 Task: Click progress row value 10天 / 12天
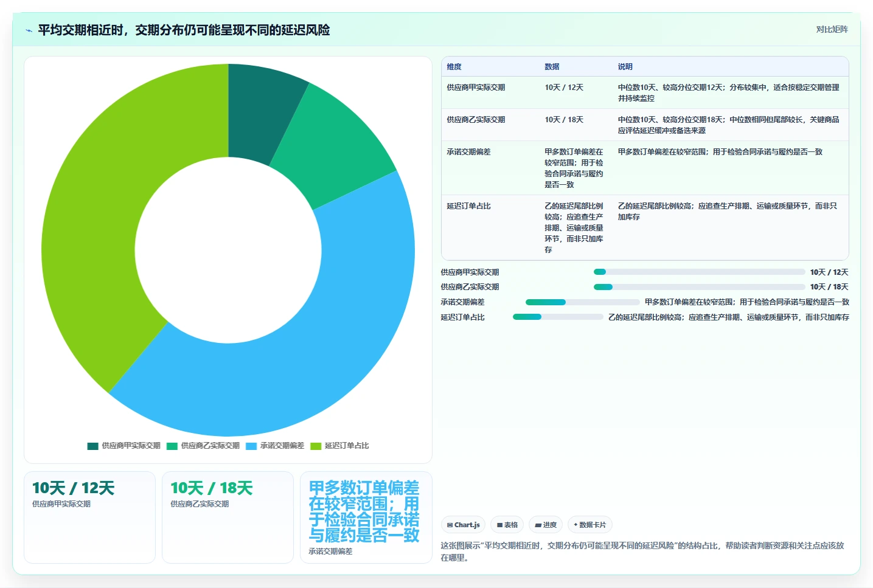[x=829, y=272]
